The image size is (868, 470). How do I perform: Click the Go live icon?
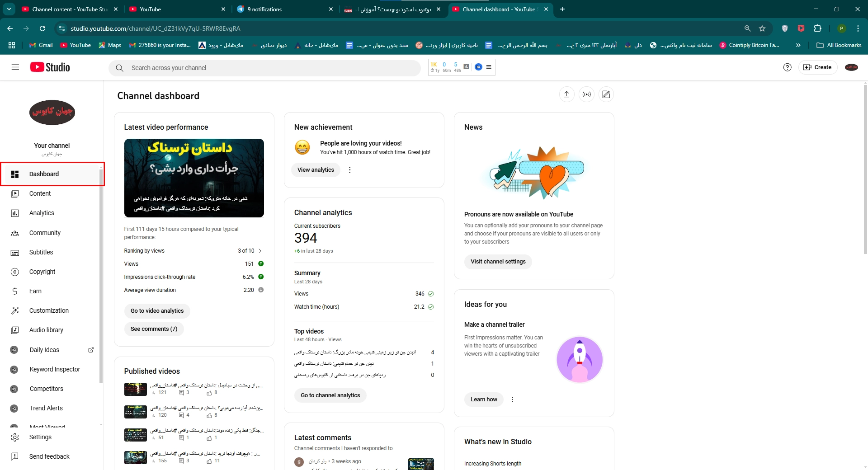click(586, 94)
